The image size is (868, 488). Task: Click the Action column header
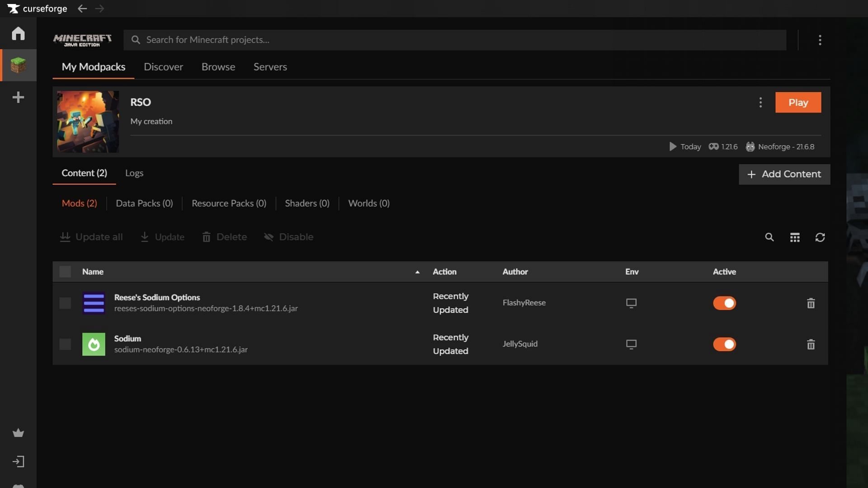pos(444,272)
